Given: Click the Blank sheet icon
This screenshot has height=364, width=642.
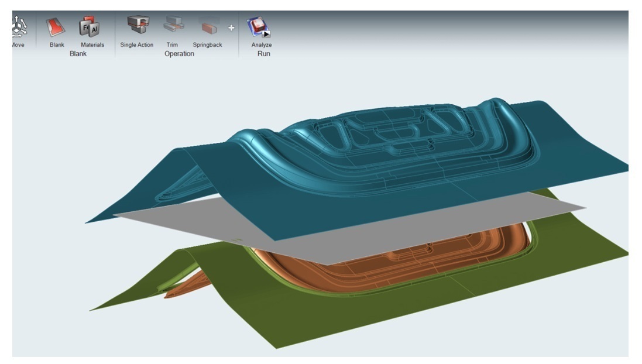Looking at the screenshot, I should tap(56, 27).
